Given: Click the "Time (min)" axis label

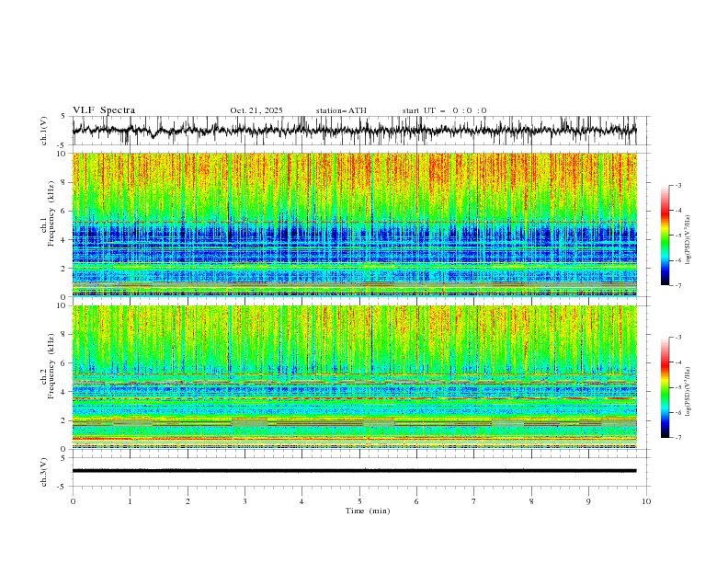Looking at the screenshot, I should click(368, 511).
